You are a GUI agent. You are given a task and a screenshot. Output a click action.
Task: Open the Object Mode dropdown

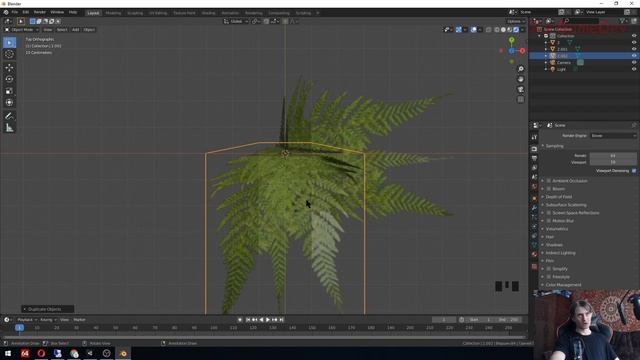click(x=22, y=30)
